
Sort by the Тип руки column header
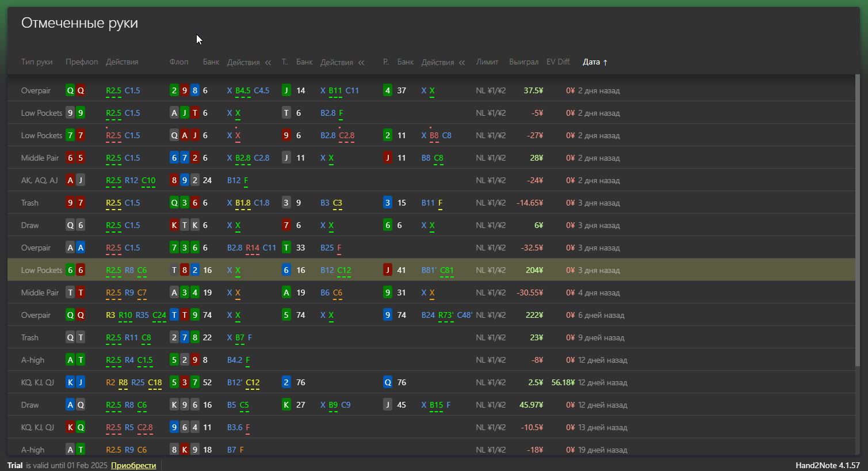37,62
